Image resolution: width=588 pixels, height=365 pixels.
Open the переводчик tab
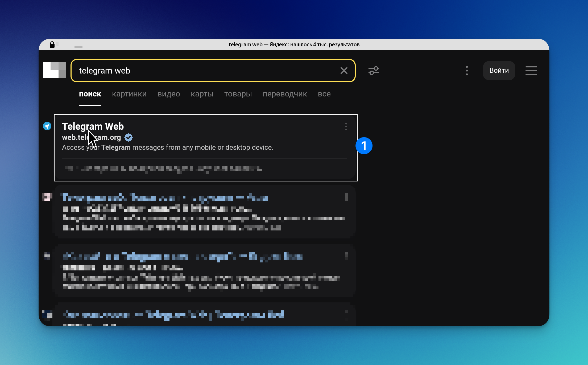tap(285, 94)
